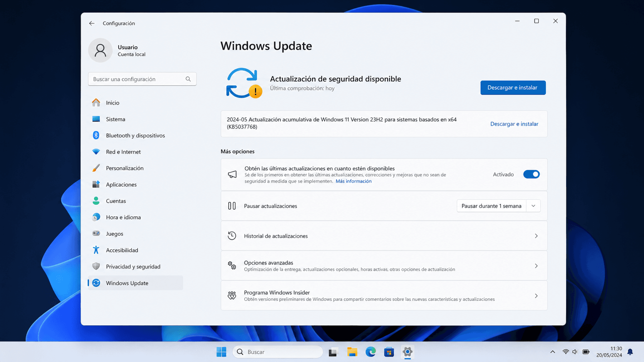644x362 pixels.
Task: Click the Aplicaciones icon in the sidebar
Action: (x=96, y=184)
